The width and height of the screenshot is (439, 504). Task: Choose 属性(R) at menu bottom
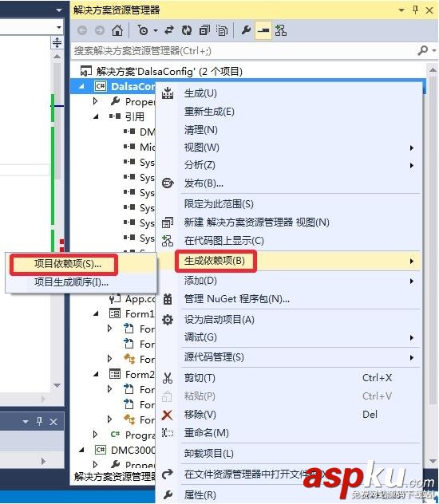289,495
